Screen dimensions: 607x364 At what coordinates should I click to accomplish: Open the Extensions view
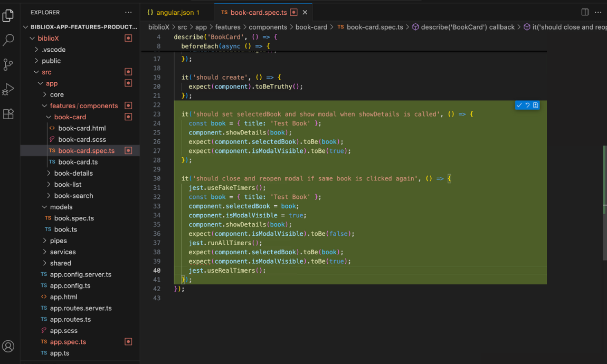8,114
